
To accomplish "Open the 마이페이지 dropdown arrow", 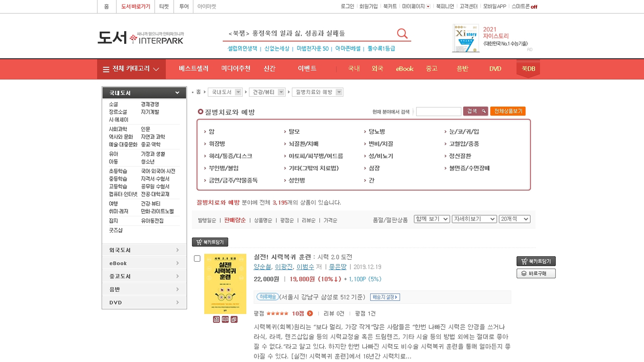I will click(428, 6).
